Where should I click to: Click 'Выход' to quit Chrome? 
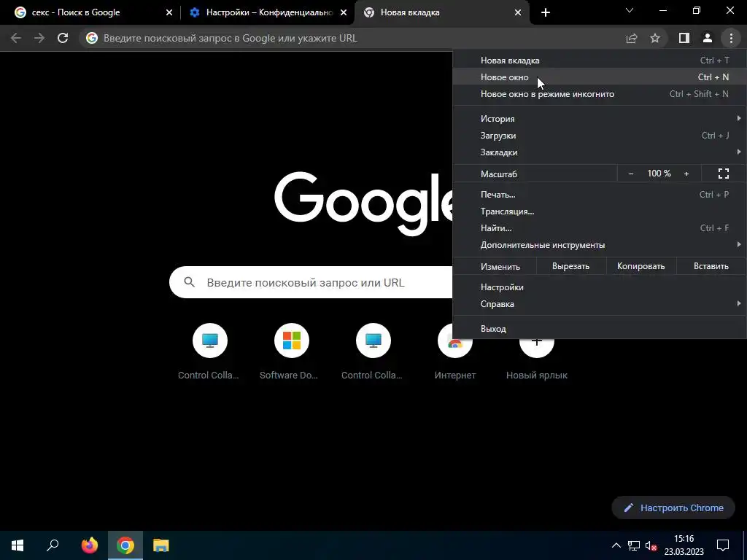[600, 329]
